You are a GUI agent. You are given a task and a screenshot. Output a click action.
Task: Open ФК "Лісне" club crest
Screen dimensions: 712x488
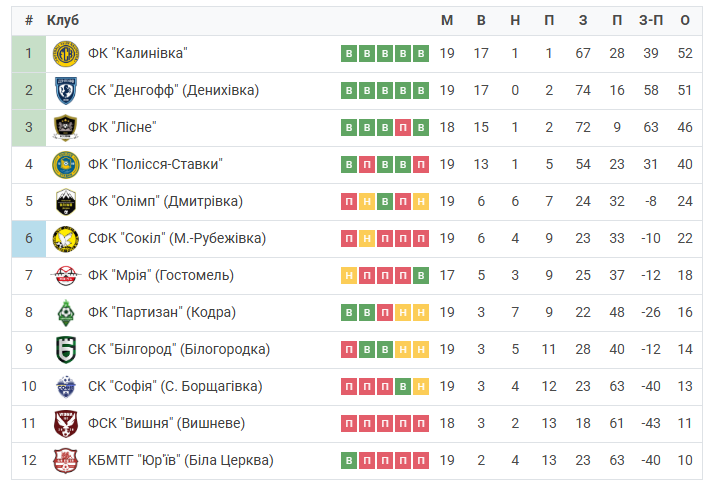coord(66,128)
